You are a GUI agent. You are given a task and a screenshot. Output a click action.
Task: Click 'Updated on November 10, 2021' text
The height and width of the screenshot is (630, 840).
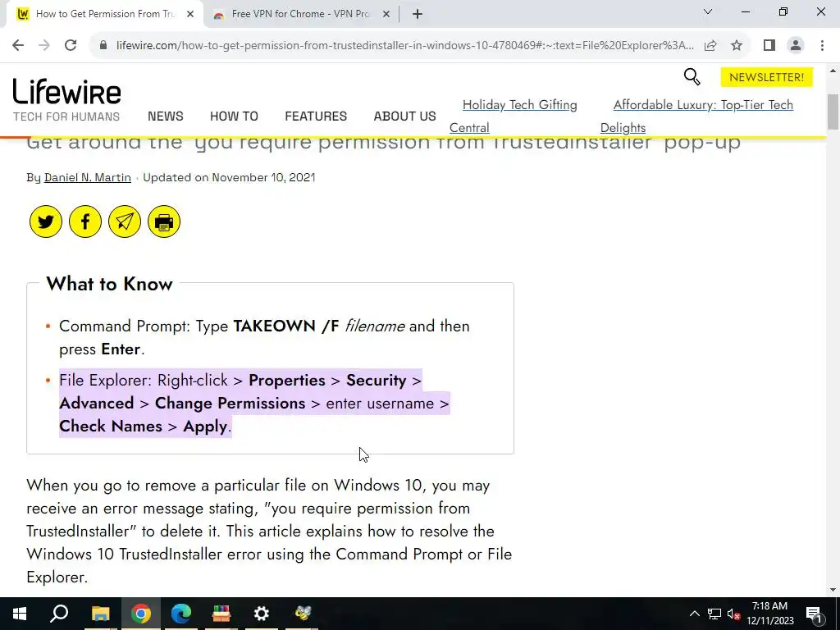tap(229, 177)
